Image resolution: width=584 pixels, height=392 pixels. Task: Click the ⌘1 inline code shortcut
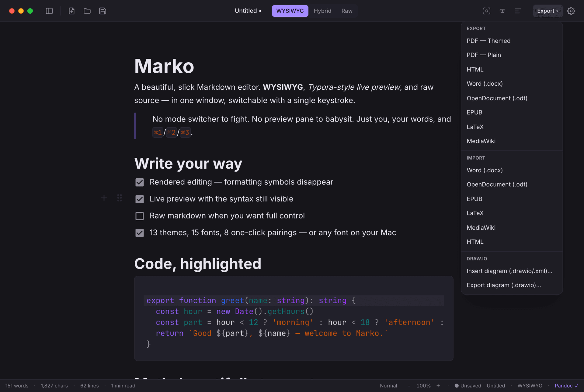[x=158, y=132]
